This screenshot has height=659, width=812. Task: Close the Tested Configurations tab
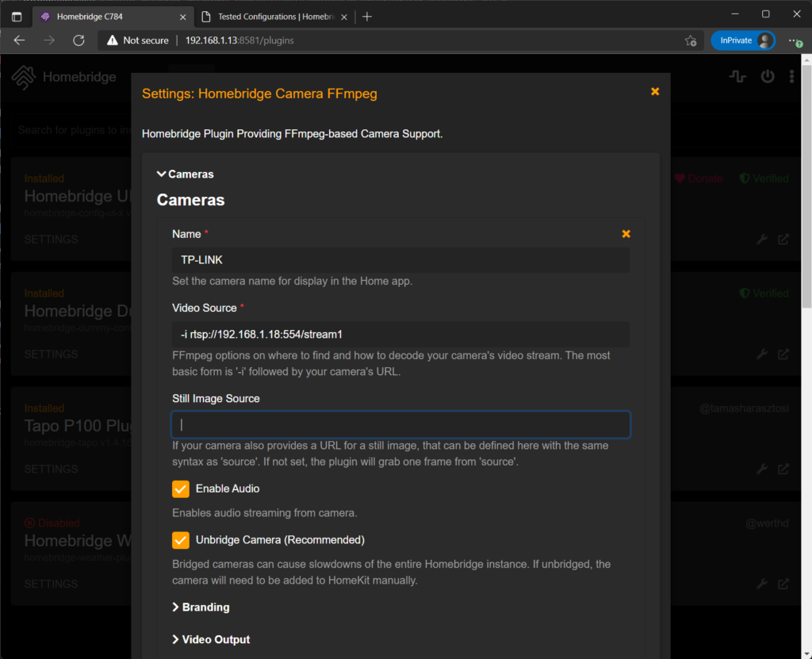tap(344, 17)
